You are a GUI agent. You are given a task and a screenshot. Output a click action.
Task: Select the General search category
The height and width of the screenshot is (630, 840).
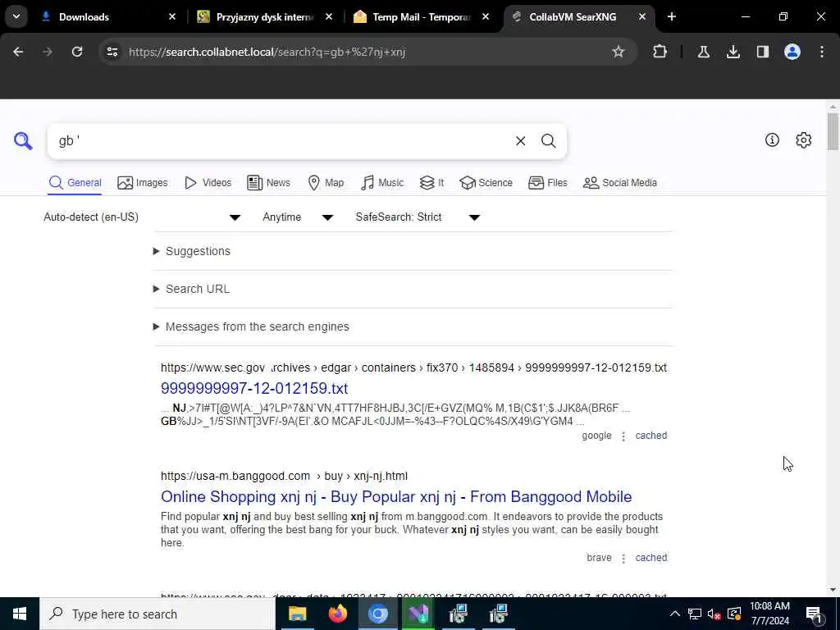point(75,183)
